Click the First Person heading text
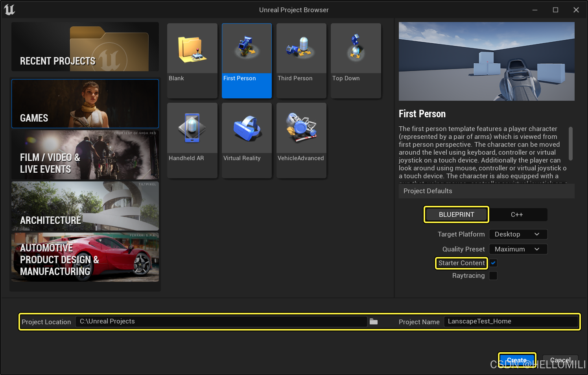Screen dimensions: 588x375 422,114
